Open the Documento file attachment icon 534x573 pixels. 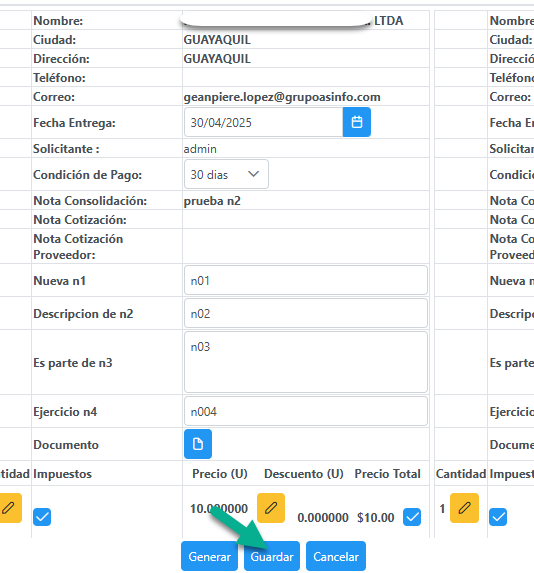point(198,444)
